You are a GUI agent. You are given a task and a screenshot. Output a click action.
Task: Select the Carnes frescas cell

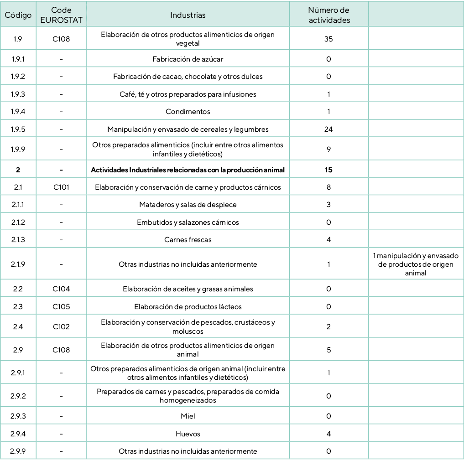(x=188, y=240)
